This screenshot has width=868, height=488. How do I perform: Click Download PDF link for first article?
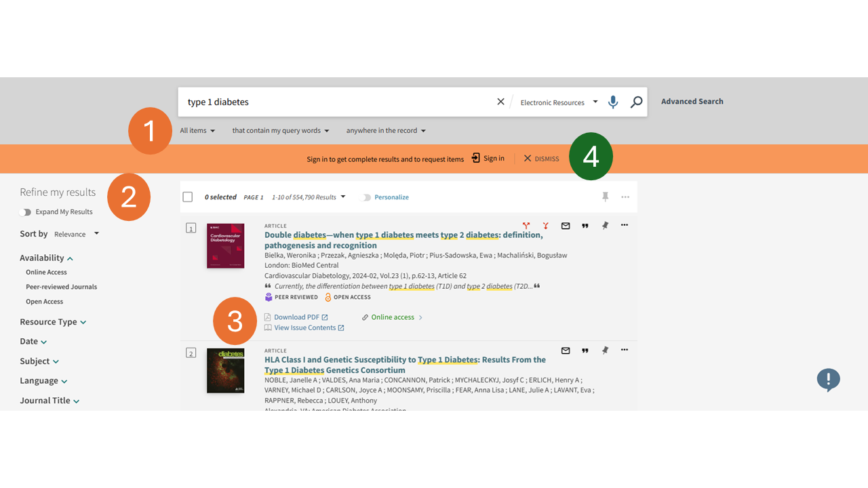[x=296, y=317]
